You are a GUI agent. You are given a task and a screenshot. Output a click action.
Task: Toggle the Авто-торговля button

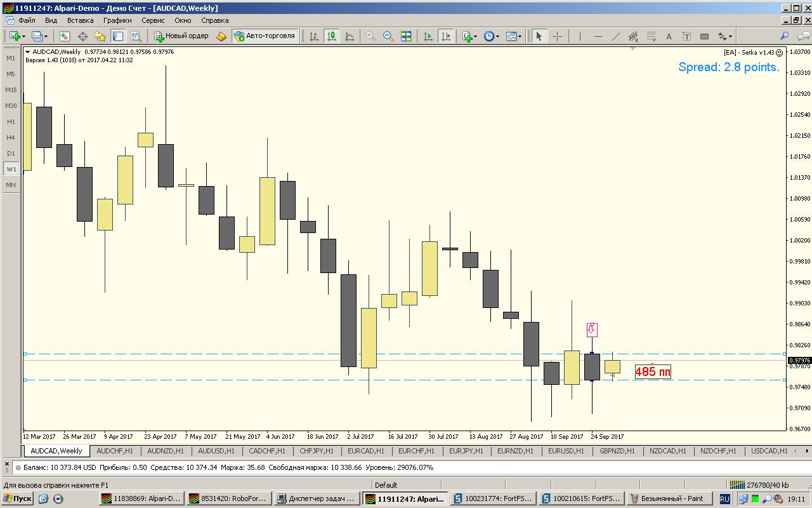coord(265,36)
